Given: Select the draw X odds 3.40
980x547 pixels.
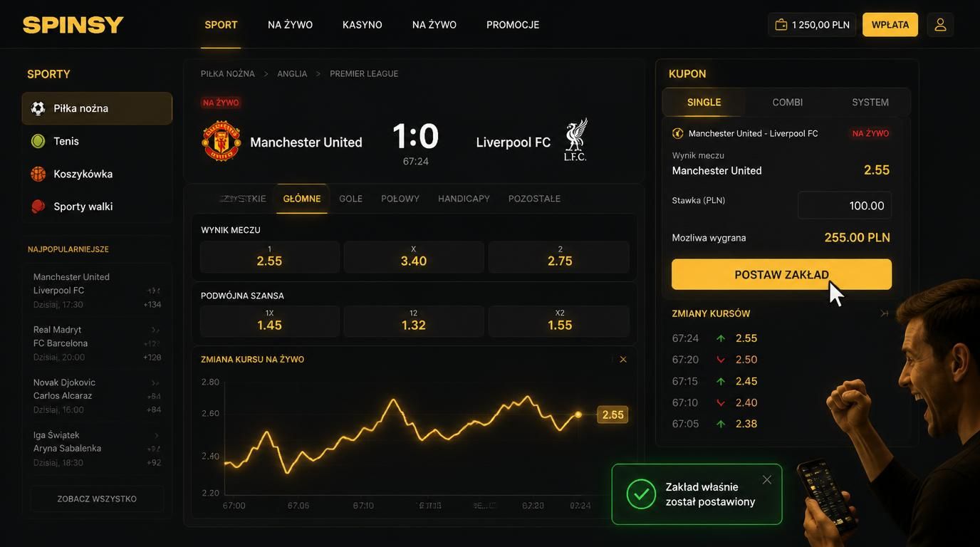Looking at the screenshot, I should point(414,257).
